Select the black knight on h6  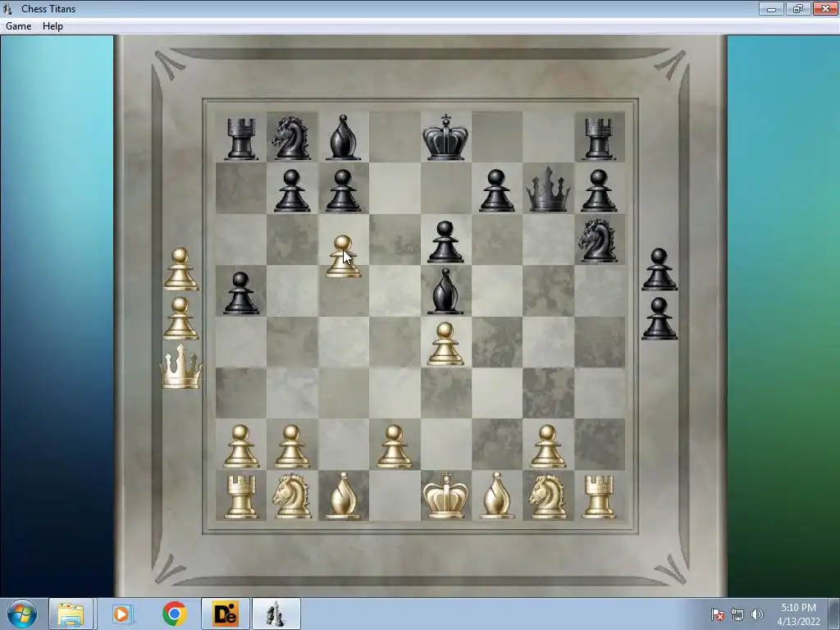tap(598, 240)
